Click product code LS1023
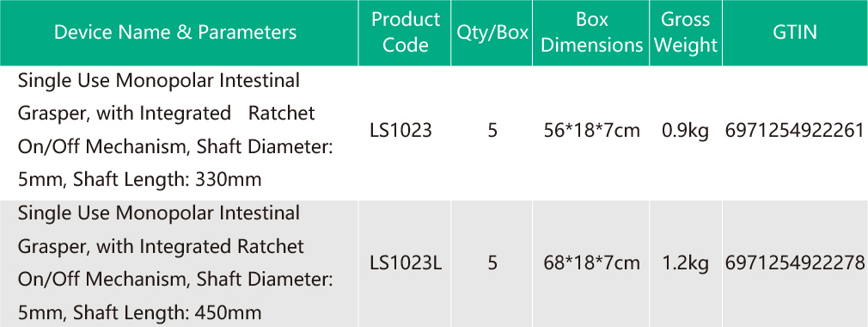Screen dimensions: 868x327 tap(400, 131)
